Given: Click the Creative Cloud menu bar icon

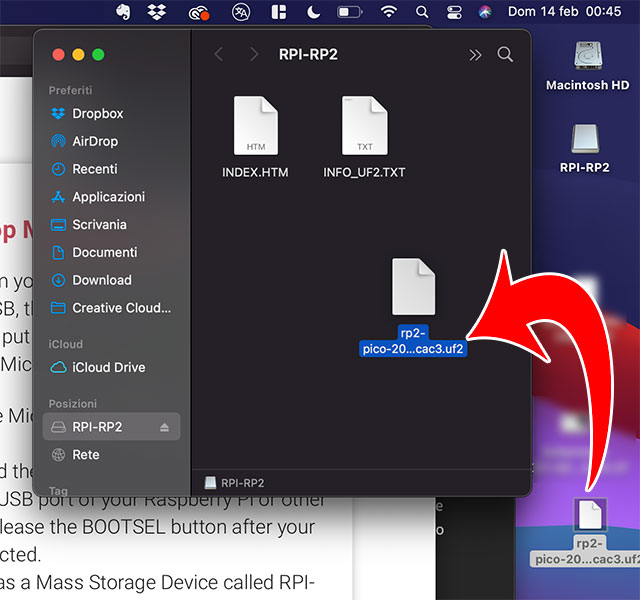Looking at the screenshot, I should pyautogui.click(x=198, y=12).
